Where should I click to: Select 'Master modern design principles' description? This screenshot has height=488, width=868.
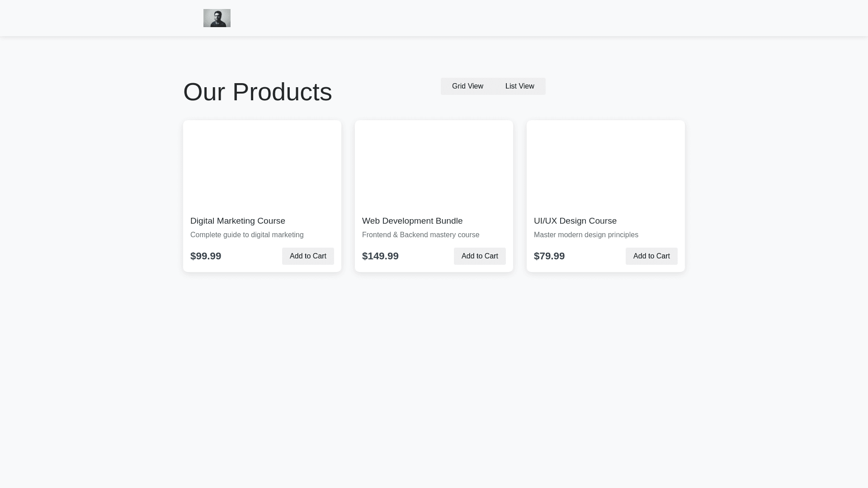586,235
